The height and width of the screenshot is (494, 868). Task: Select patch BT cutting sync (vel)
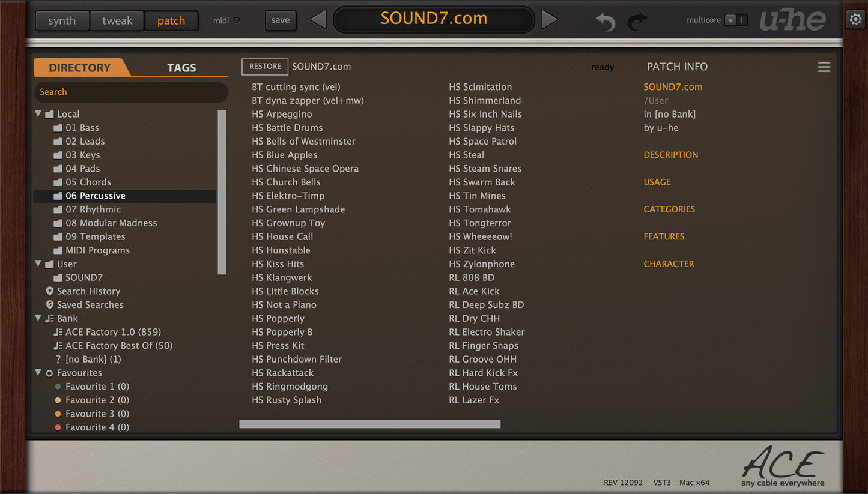pyautogui.click(x=296, y=87)
